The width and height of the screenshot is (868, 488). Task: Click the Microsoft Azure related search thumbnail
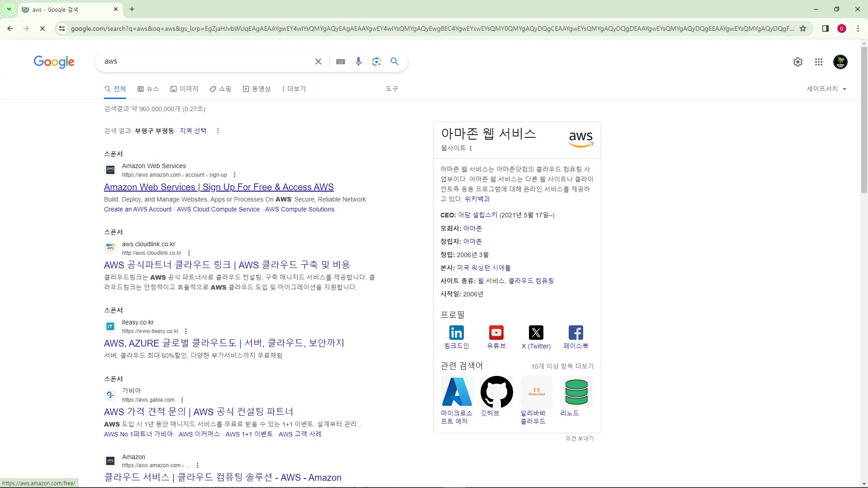pos(457,392)
